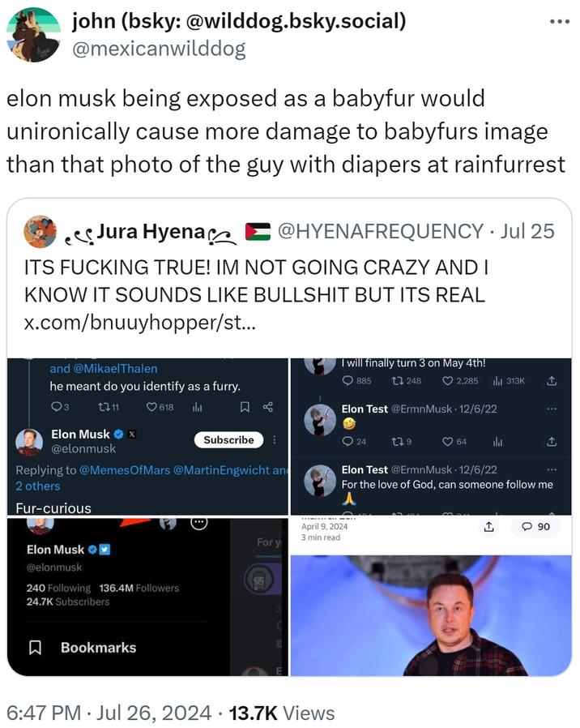Open the three-dot menu beside the Subscribe button
The height and width of the screenshot is (728, 580).
[273, 439]
